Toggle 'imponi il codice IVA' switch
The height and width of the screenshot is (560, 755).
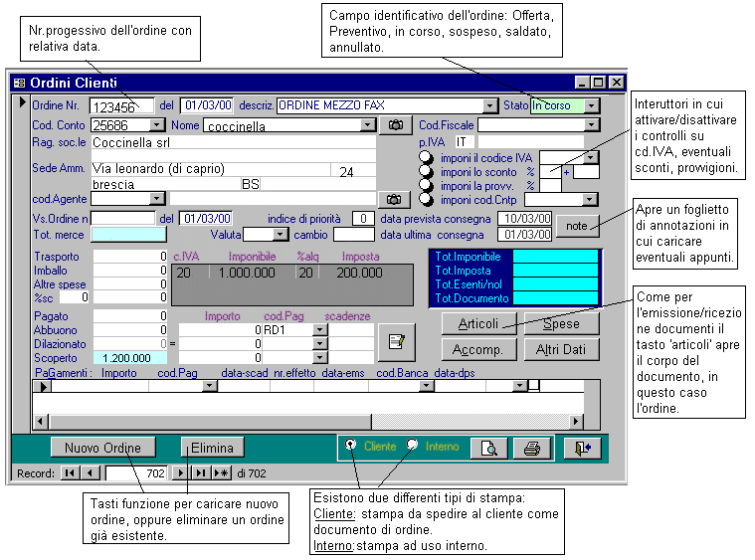tap(426, 157)
